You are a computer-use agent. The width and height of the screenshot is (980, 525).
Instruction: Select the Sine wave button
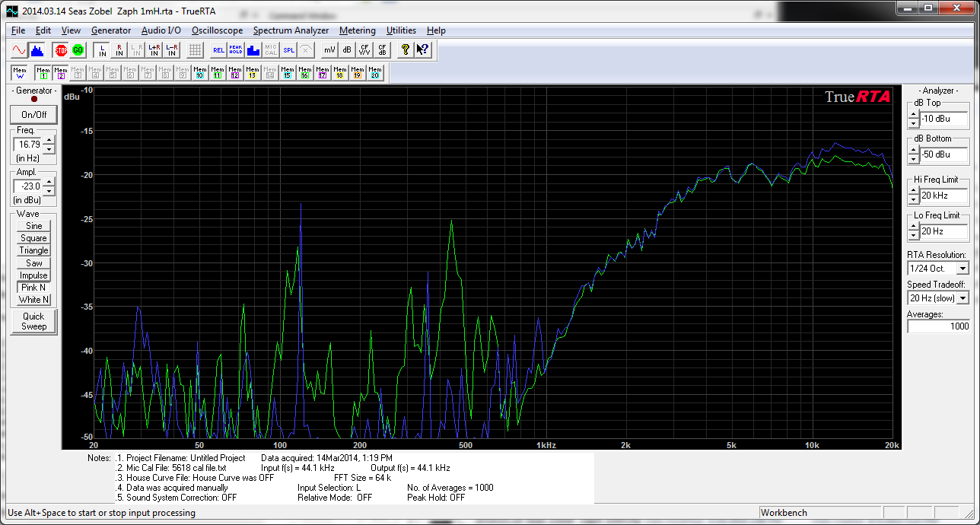(34, 226)
